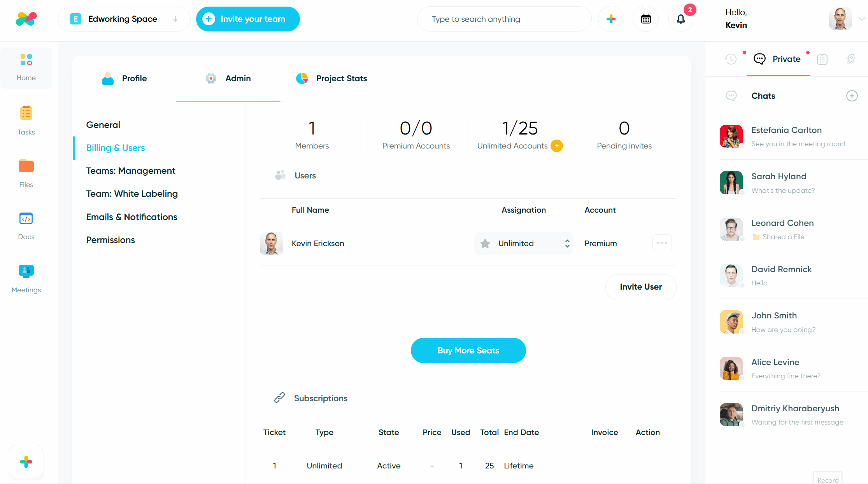
Task: Open chat with Dmitriy Kharaberyush
Action: (x=794, y=414)
